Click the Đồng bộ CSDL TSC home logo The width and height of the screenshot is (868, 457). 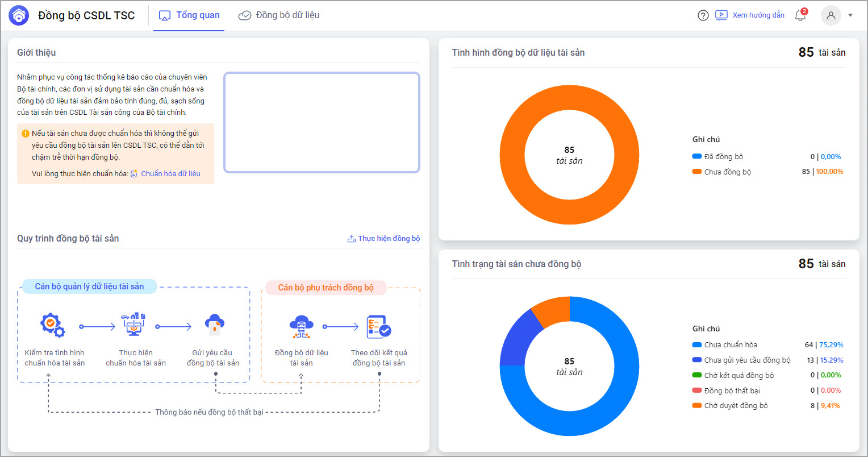19,16
